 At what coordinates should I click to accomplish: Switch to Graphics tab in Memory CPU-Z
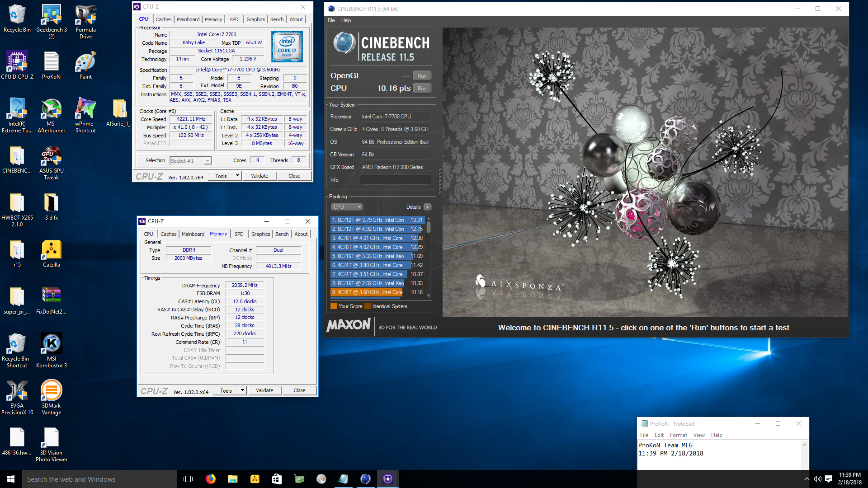pyautogui.click(x=260, y=234)
